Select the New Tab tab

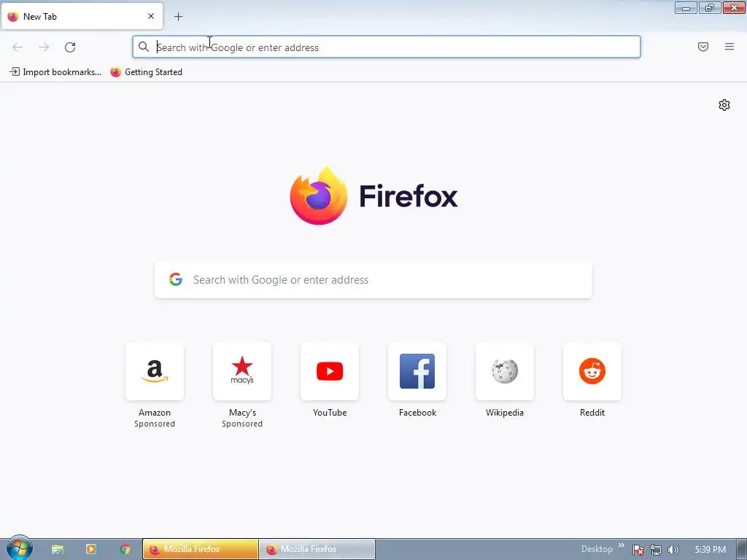82,16
